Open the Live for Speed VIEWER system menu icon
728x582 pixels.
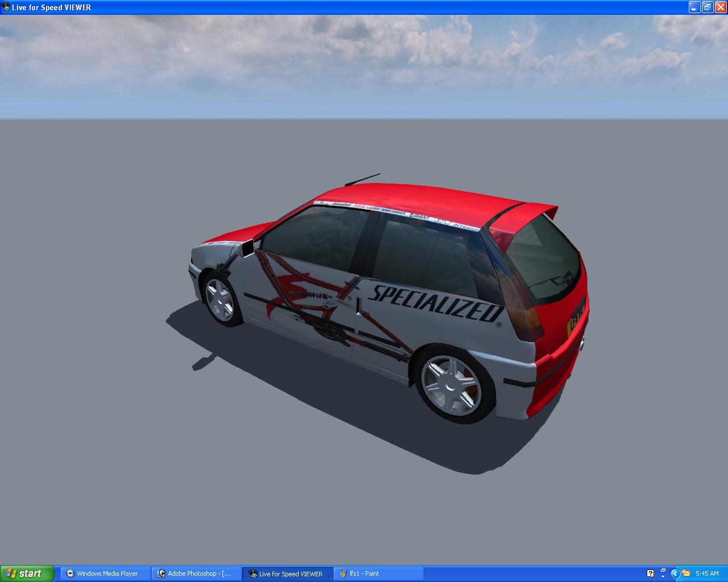tap(6, 7)
